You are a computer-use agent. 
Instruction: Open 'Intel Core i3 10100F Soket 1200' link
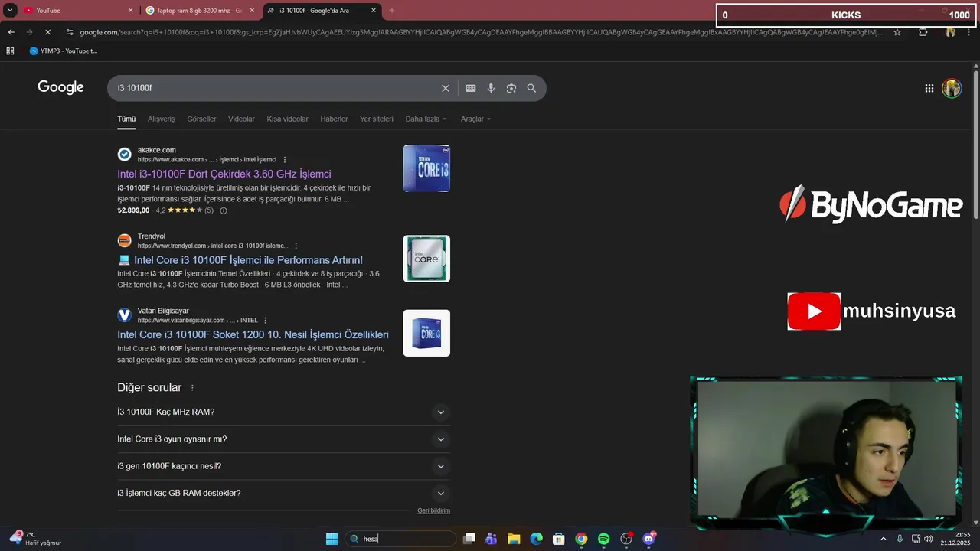tap(253, 334)
